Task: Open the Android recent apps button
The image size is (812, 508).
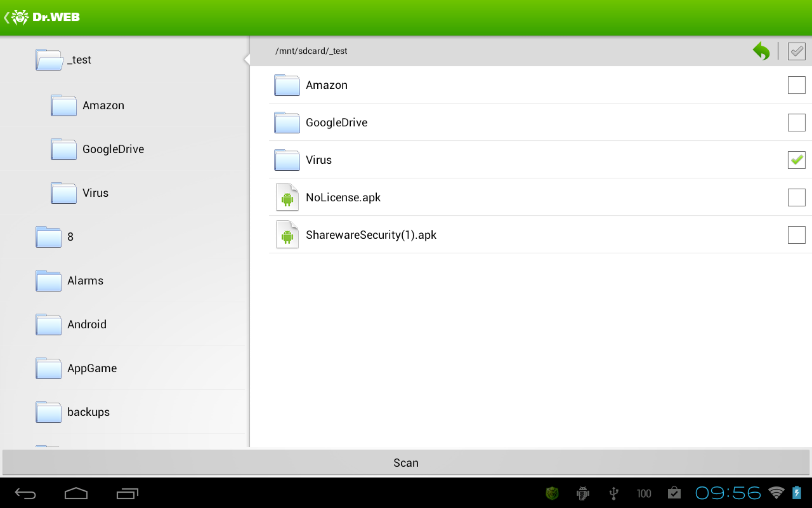Action: 128,493
